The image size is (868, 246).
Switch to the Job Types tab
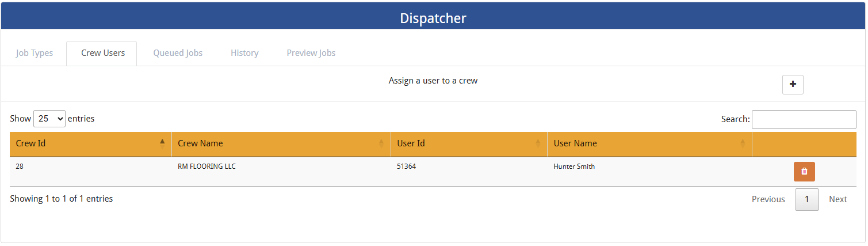35,53
